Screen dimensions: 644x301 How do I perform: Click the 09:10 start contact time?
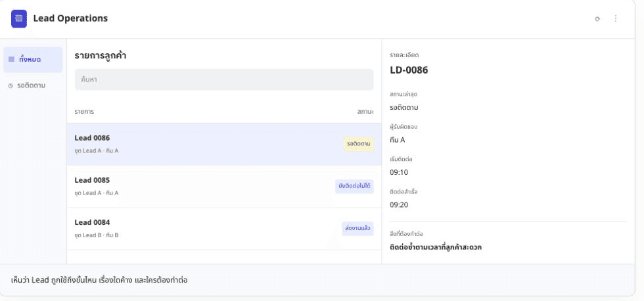tap(399, 172)
